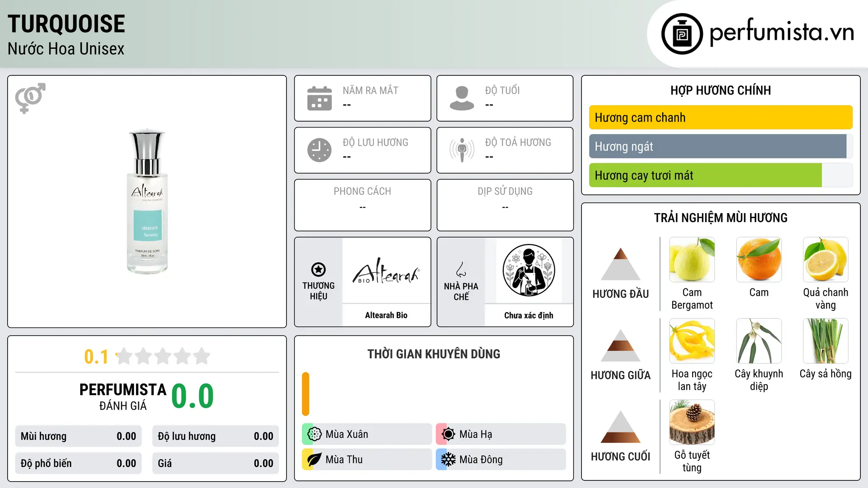Viewport: 868px width, 488px height.
Task: Click the Mùi hương score row
Action: tap(78, 436)
